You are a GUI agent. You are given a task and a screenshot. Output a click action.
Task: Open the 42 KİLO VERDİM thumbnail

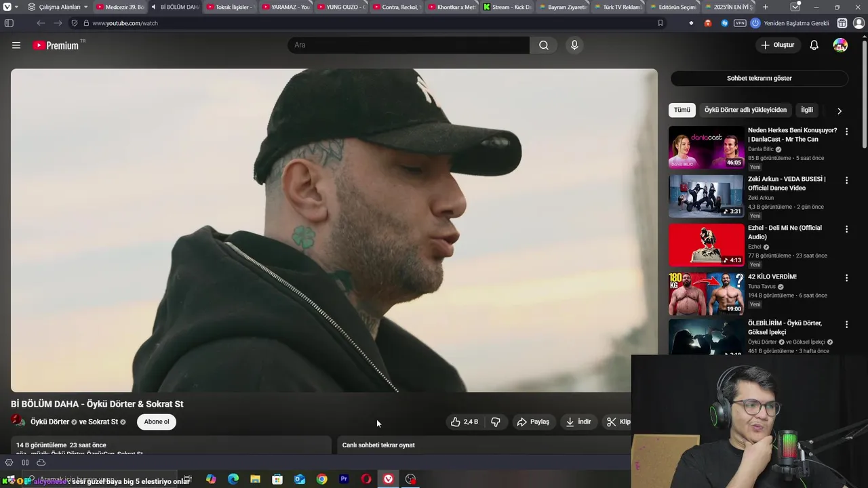(x=706, y=293)
